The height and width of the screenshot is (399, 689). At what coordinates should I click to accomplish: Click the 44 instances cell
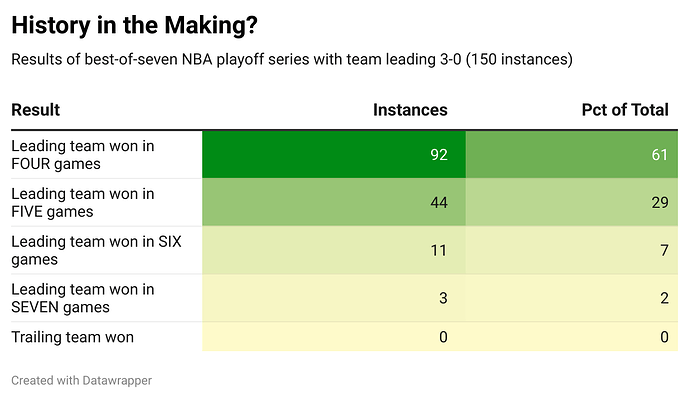point(334,203)
